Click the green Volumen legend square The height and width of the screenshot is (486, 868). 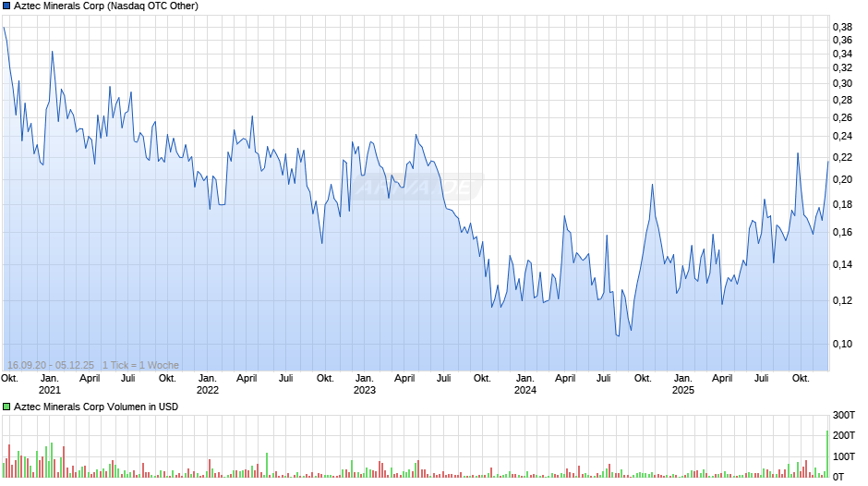click(x=6, y=407)
